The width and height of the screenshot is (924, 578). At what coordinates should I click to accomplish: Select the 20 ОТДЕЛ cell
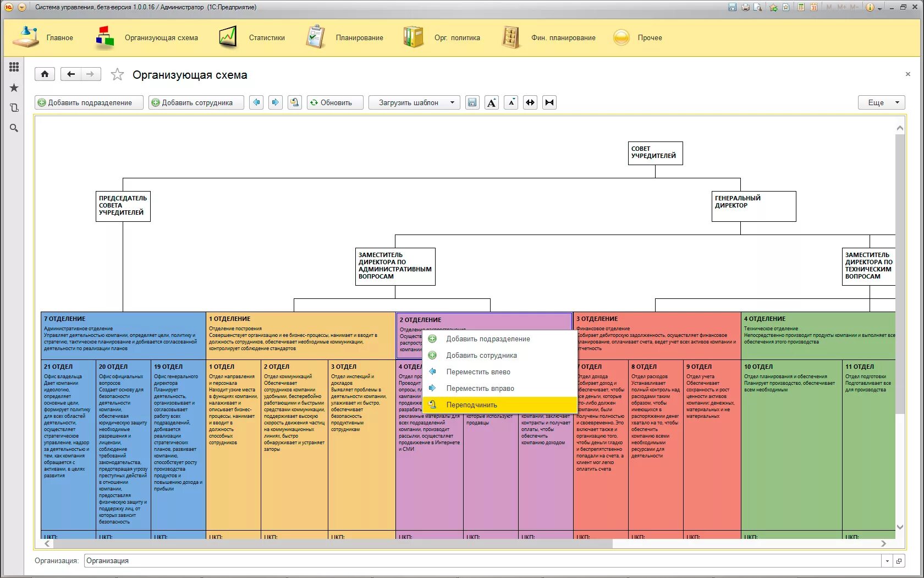pos(123,446)
